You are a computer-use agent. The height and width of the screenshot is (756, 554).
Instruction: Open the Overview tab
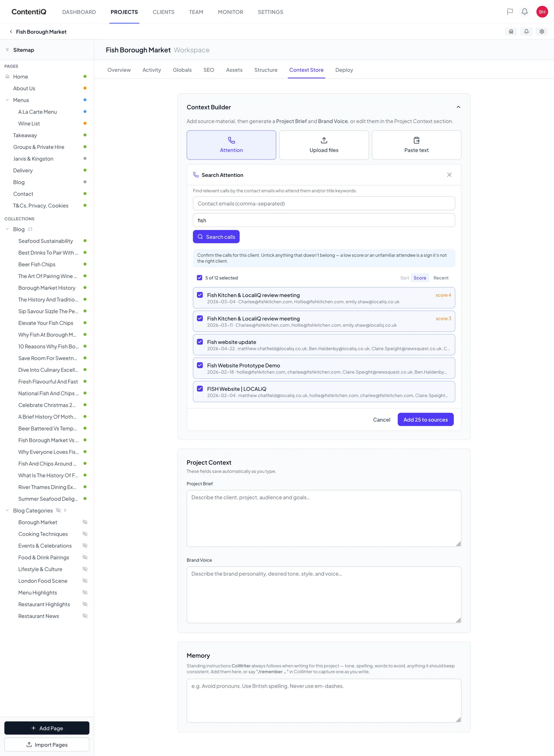pos(119,70)
